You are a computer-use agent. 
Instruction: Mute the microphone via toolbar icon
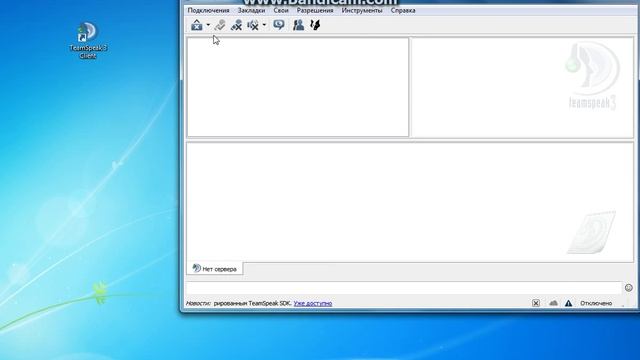point(236,25)
